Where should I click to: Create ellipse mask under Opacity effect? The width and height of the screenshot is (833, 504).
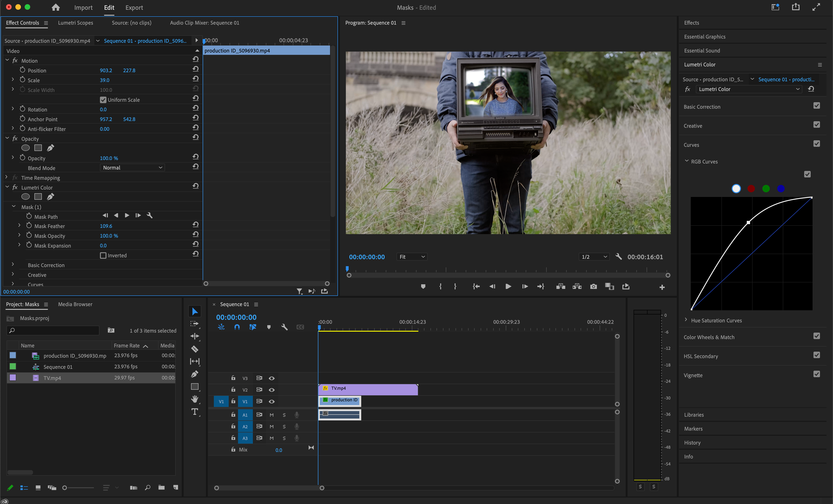25,148
